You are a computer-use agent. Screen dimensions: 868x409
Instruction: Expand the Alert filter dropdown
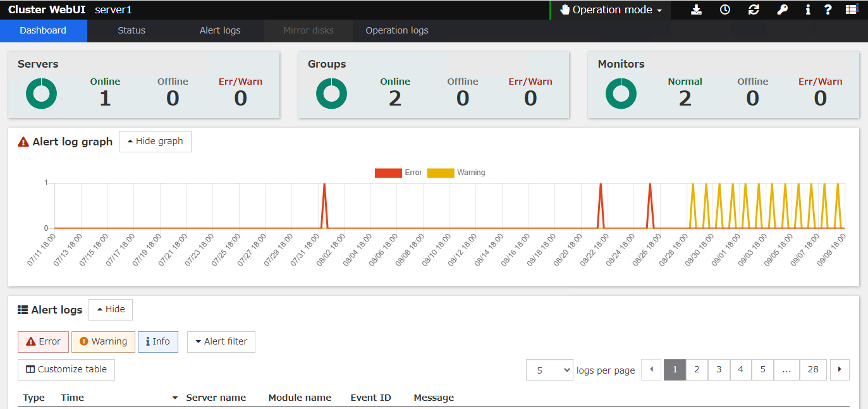pos(221,341)
